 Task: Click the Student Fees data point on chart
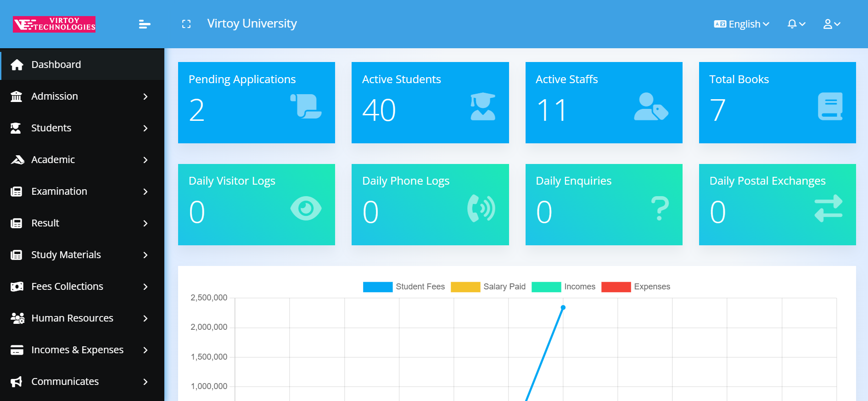pos(563,308)
